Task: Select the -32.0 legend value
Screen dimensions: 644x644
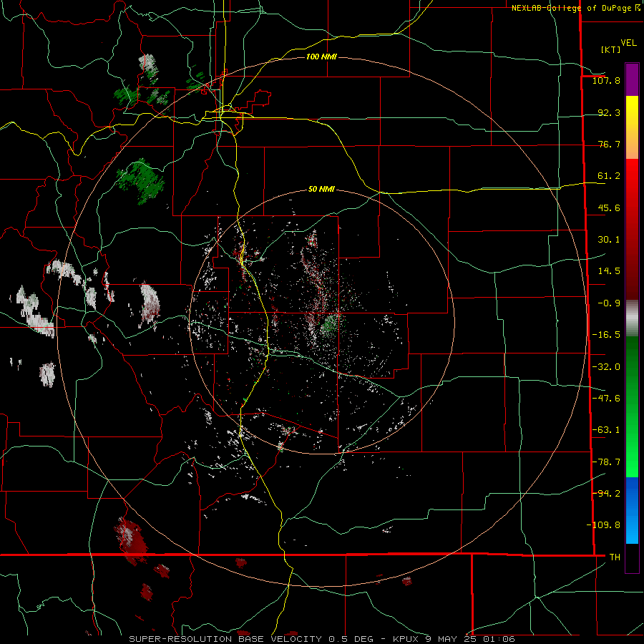Action: (x=606, y=367)
